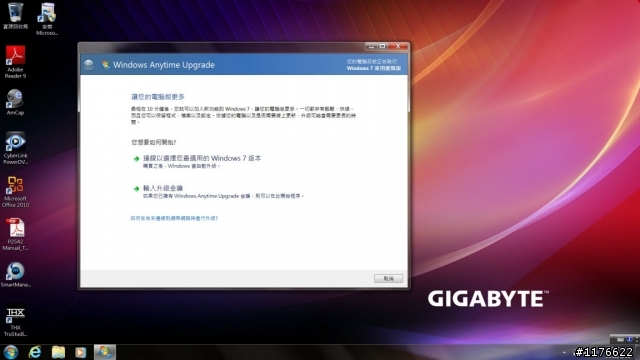Open the THX TruStudio desktop shortcut
Viewport: 640px width, 360px height.
[16, 322]
